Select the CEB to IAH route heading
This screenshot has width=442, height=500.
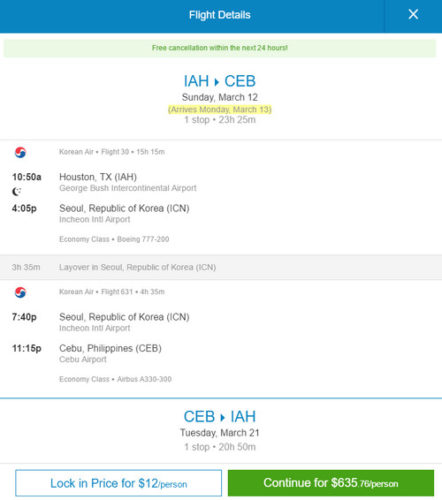click(220, 417)
